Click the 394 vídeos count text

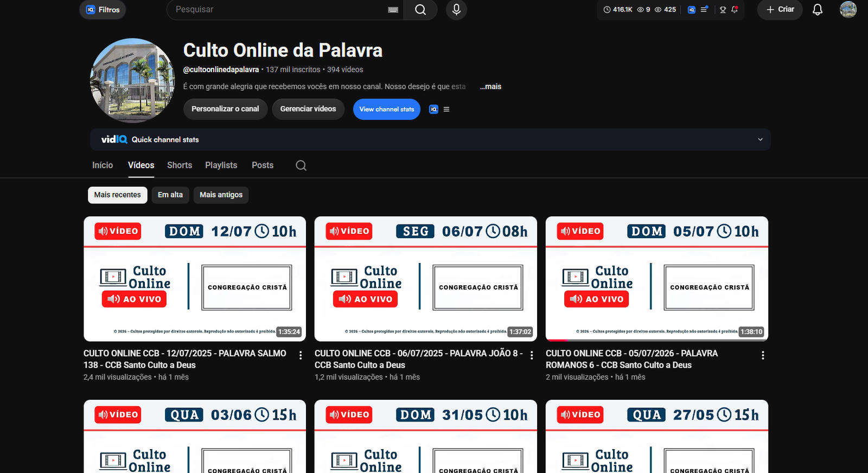point(345,70)
